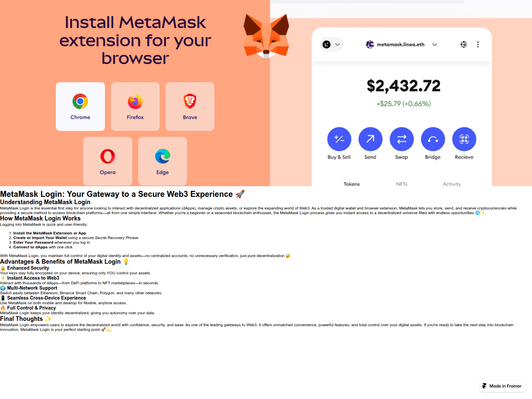Choose the Brave browser card
This screenshot has width=532, height=399.
(x=190, y=106)
